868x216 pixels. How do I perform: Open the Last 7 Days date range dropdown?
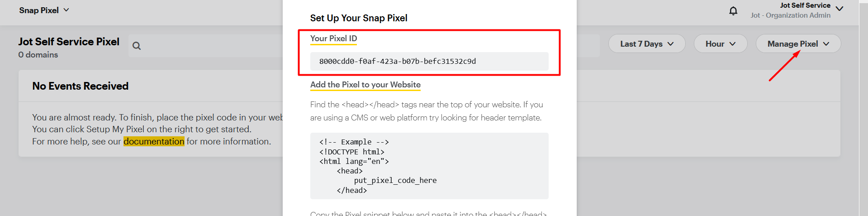[647, 43]
